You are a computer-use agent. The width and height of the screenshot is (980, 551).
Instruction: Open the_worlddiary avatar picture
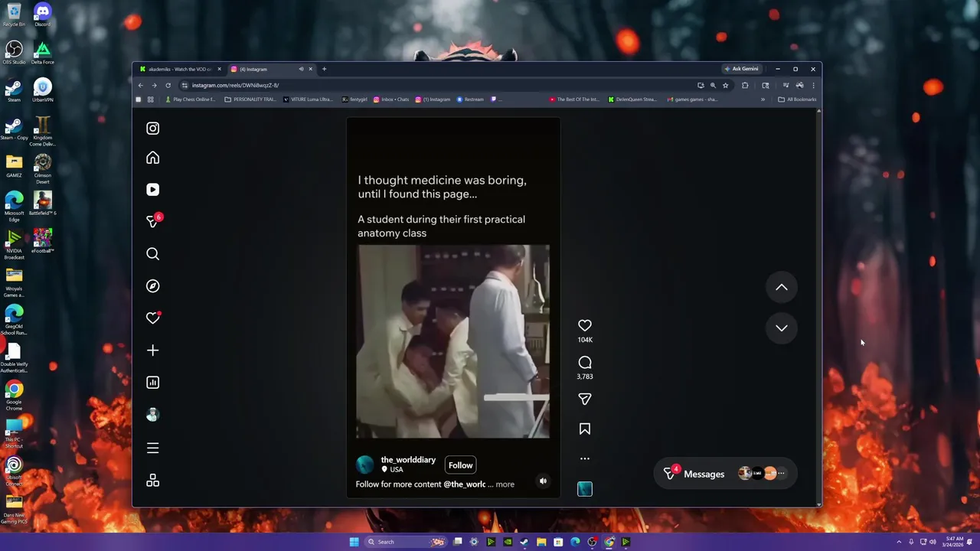tap(365, 465)
